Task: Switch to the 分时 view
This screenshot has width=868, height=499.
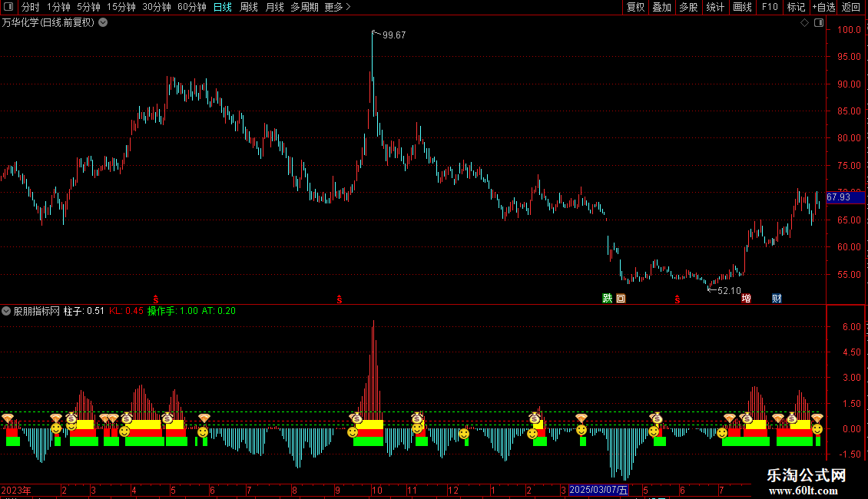Action: [x=31, y=7]
